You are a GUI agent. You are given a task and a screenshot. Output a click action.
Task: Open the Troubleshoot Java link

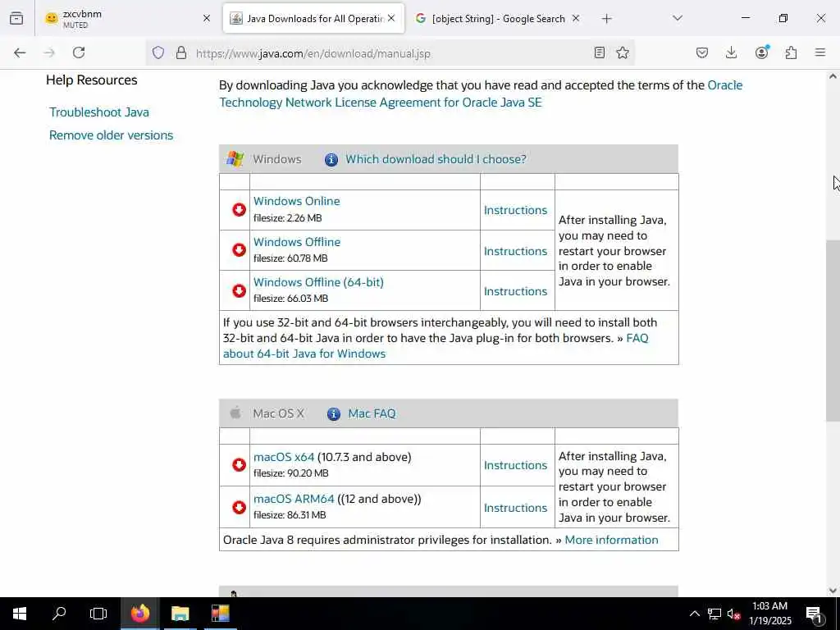click(x=99, y=112)
